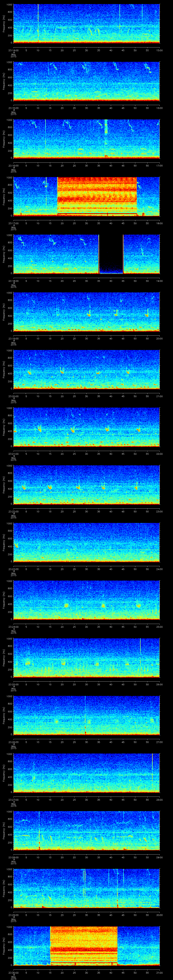Click the 17:00 end time label
Screen dimensions: 173x980
[160, 166]
